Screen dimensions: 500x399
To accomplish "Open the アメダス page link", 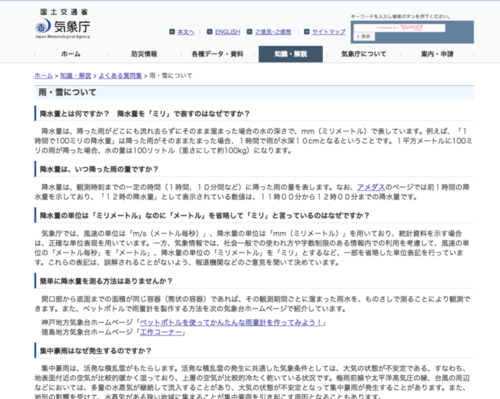I will click(x=371, y=187).
